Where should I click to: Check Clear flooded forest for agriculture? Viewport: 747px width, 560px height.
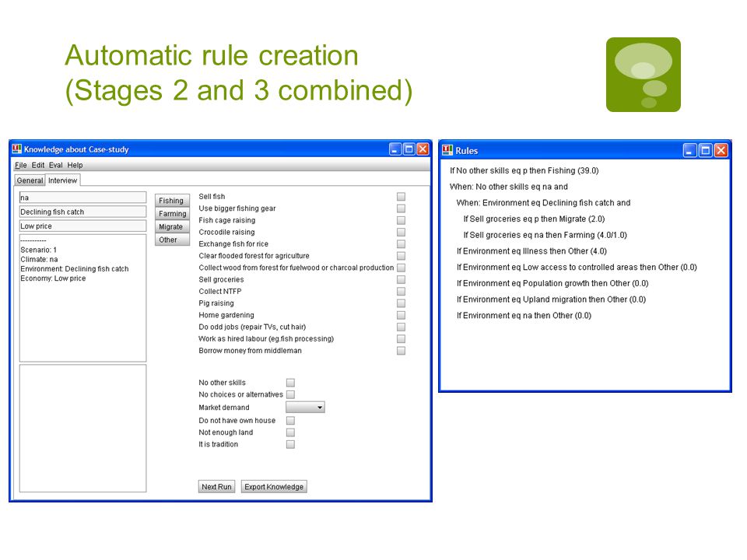[x=402, y=256]
